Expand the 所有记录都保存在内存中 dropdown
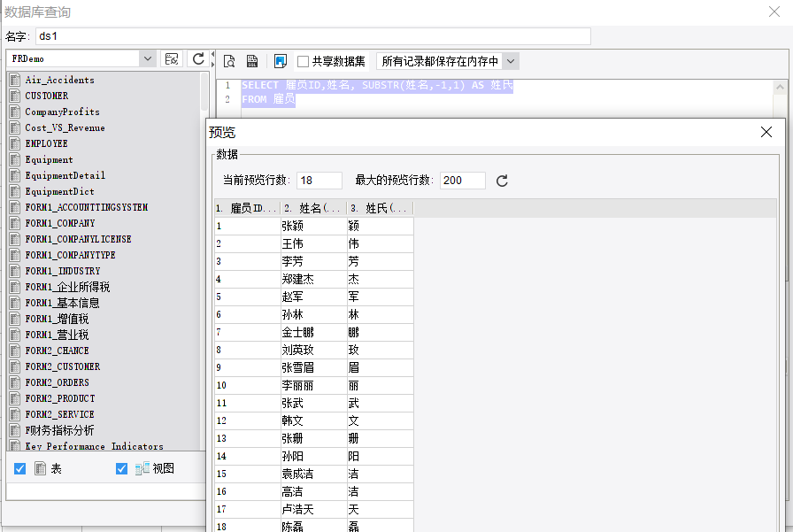This screenshot has width=793, height=532. pyautogui.click(x=510, y=62)
